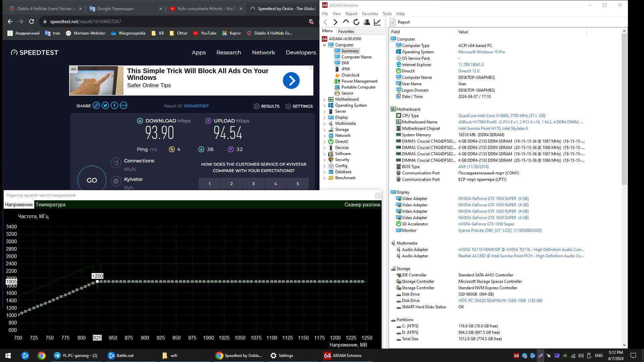Click the volume tray icon
This screenshot has height=362, width=644.
(x=581, y=356)
